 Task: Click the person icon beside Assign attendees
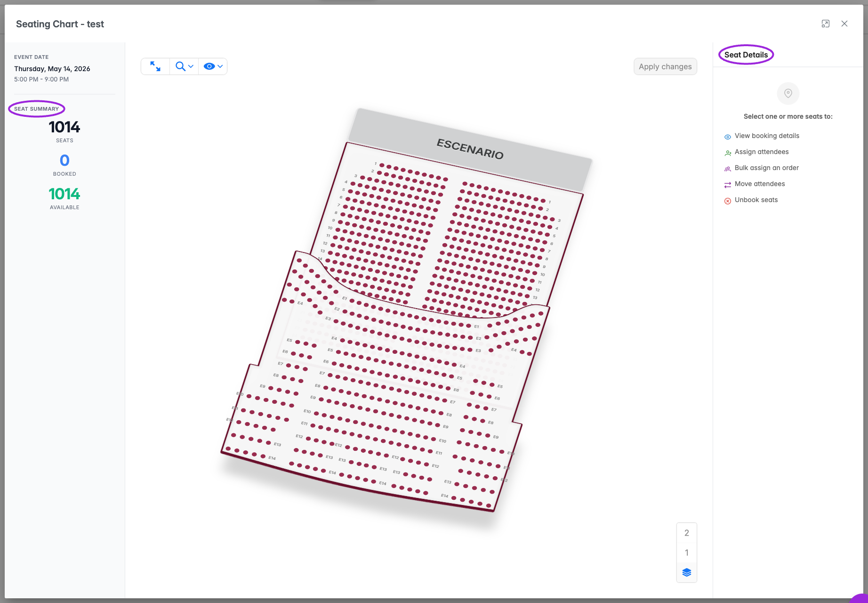coord(728,153)
